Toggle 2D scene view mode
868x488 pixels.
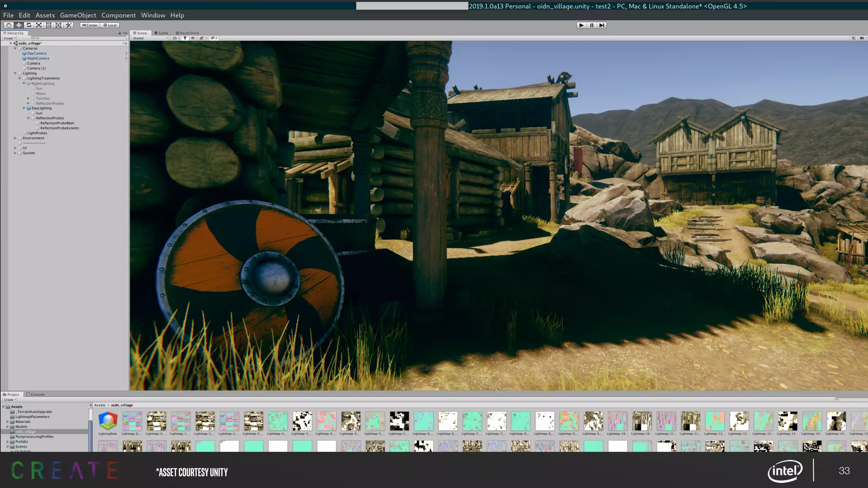[175, 38]
